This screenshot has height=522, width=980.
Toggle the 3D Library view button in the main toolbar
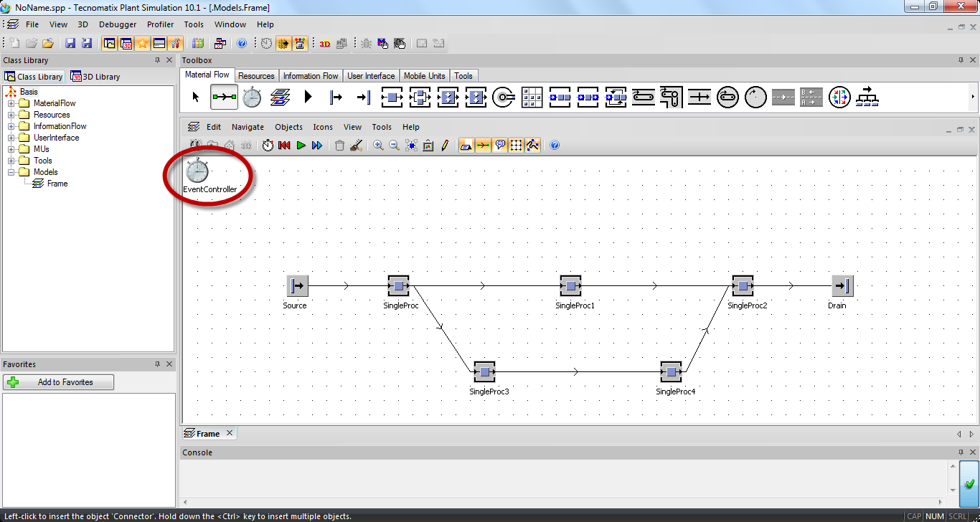(x=126, y=44)
